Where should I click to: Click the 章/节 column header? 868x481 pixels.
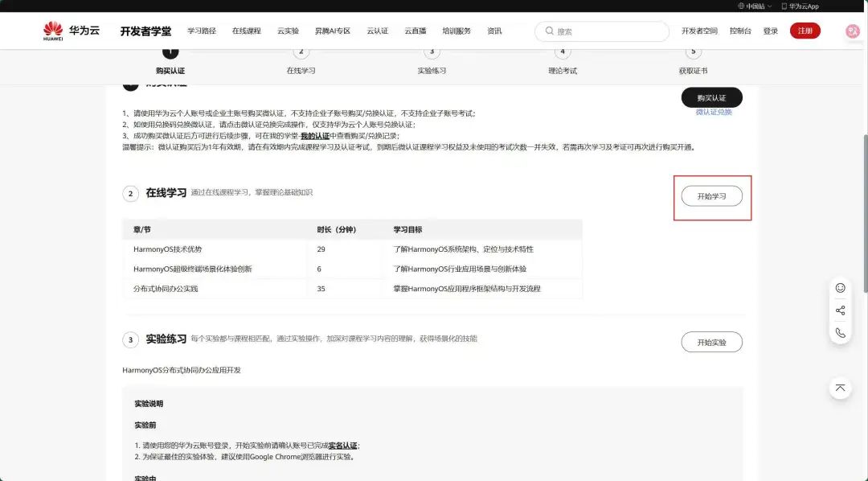[x=141, y=229]
